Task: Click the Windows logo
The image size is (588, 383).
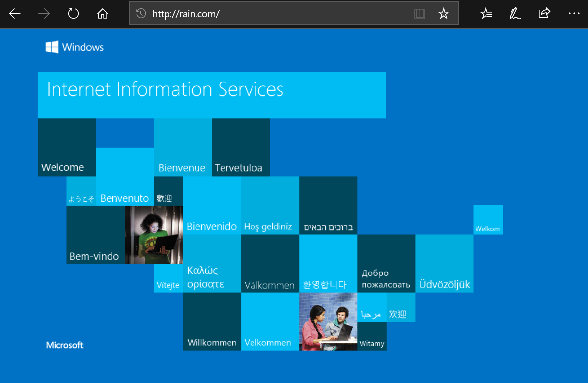Action: tap(74, 47)
